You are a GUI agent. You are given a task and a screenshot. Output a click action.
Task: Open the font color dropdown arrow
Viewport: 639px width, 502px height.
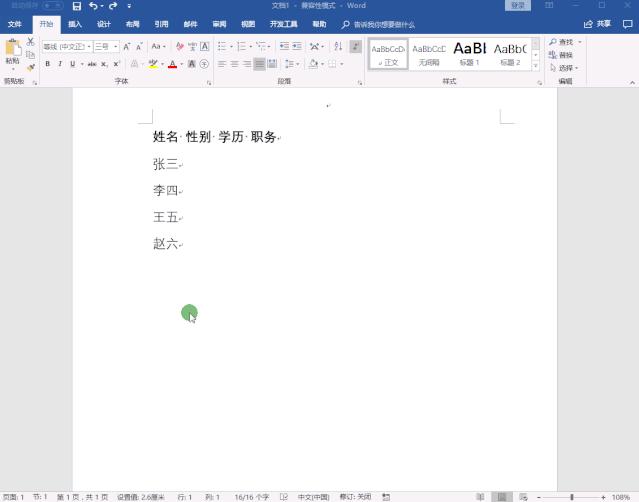[x=181, y=64]
